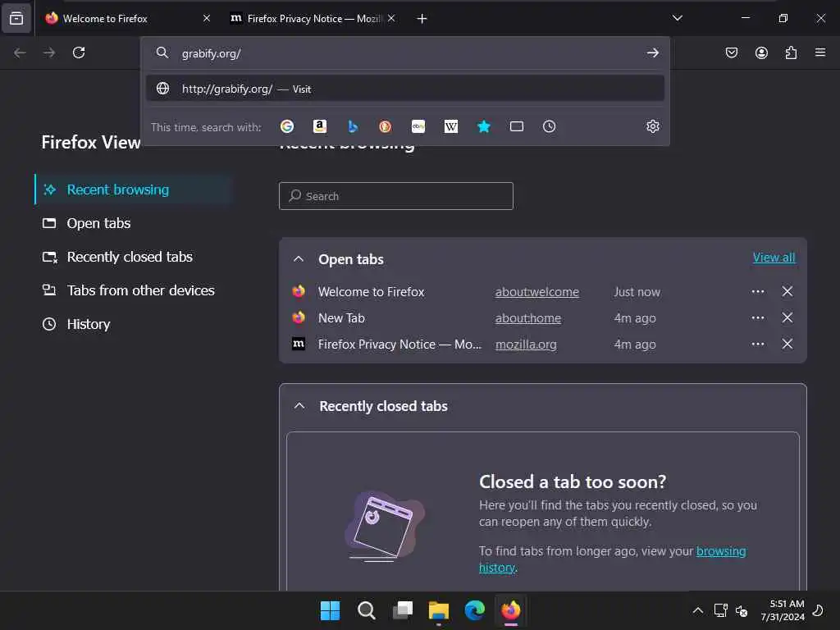
Task: Go back one page
Action: coord(20,52)
